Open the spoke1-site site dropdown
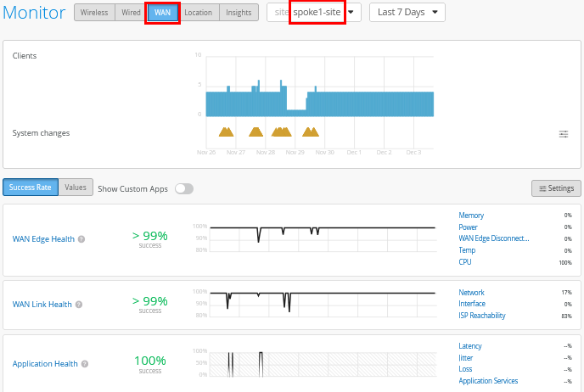This screenshot has width=584, height=392. [314, 12]
